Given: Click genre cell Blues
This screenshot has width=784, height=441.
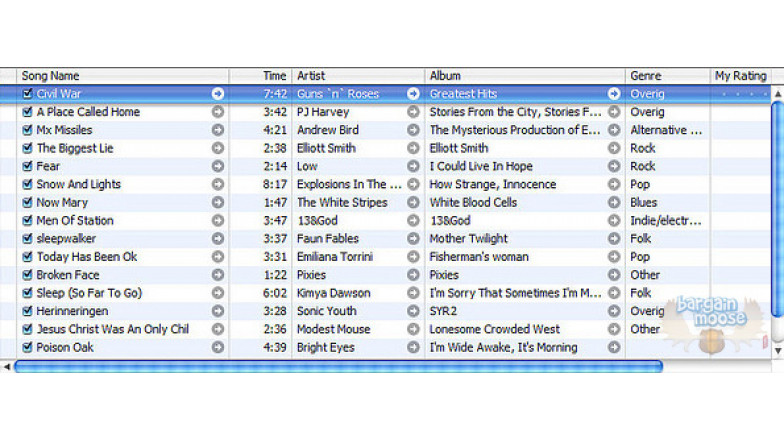Looking at the screenshot, I should click(x=644, y=202).
